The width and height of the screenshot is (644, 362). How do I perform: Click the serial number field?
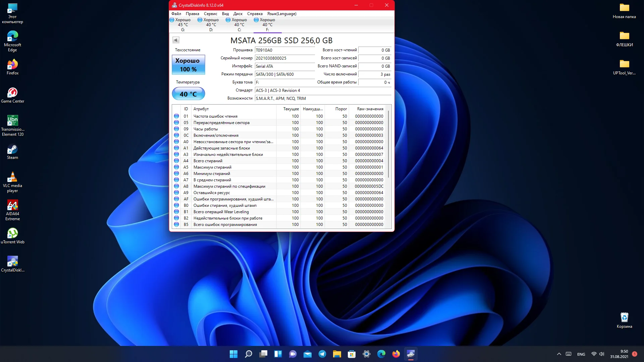(x=284, y=58)
